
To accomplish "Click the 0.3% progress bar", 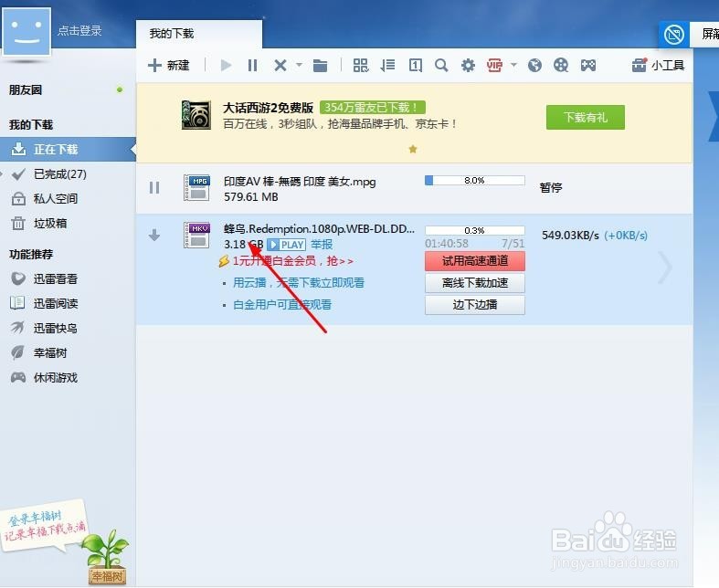I will pos(474,230).
